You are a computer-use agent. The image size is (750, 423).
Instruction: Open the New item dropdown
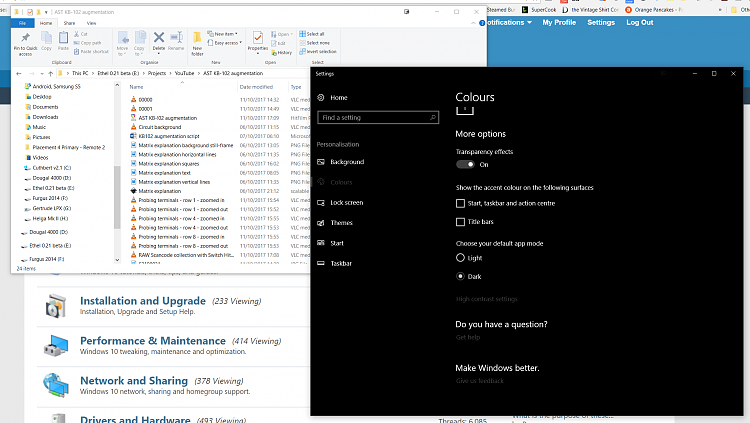coord(223,34)
